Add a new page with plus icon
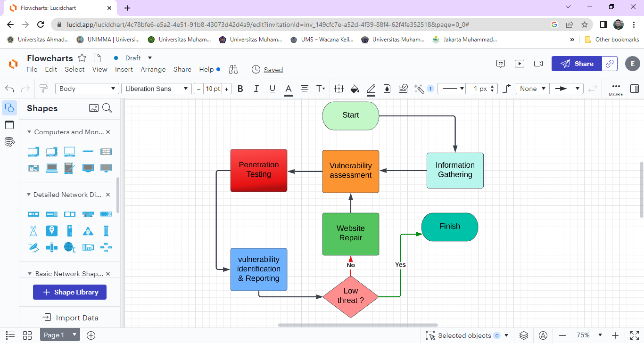Image resolution: width=644 pixels, height=343 pixels. pyautogui.click(x=91, y=335)
